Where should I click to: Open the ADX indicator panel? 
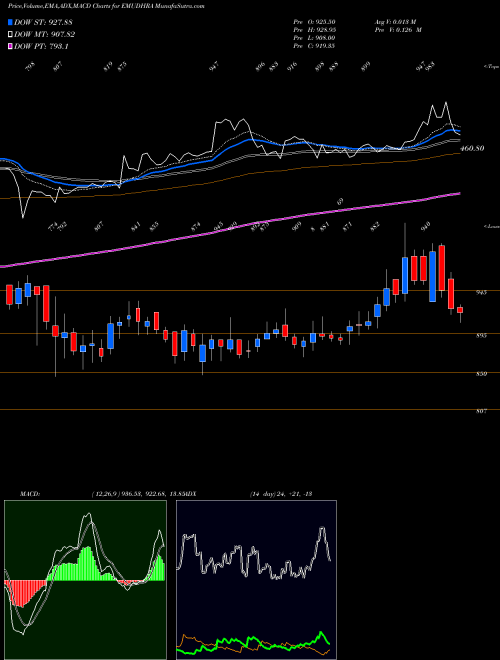coord(256,580)
